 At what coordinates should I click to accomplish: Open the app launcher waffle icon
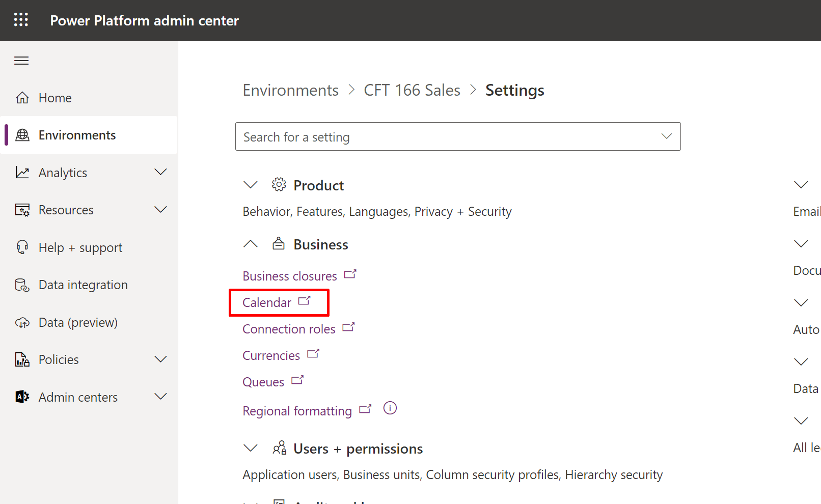point(21,20)
